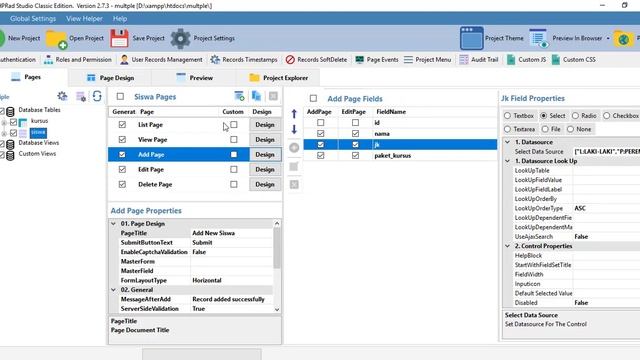Viewport: 640px width, 360px height.
Task: Switch to Project Explorer tab
Action: [278, 78]
